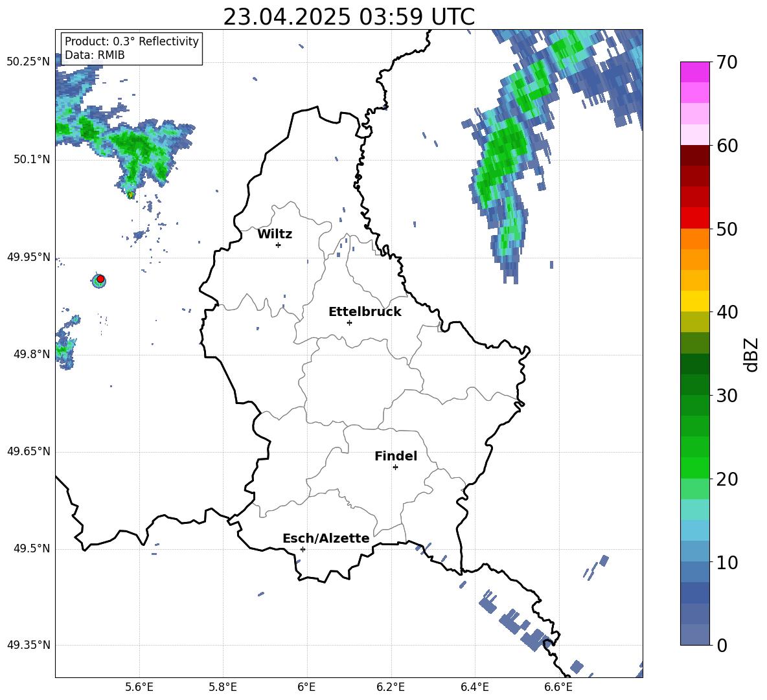Click the 6.6°E longitude tick label

pyautogui.click(x=558, y=687)
